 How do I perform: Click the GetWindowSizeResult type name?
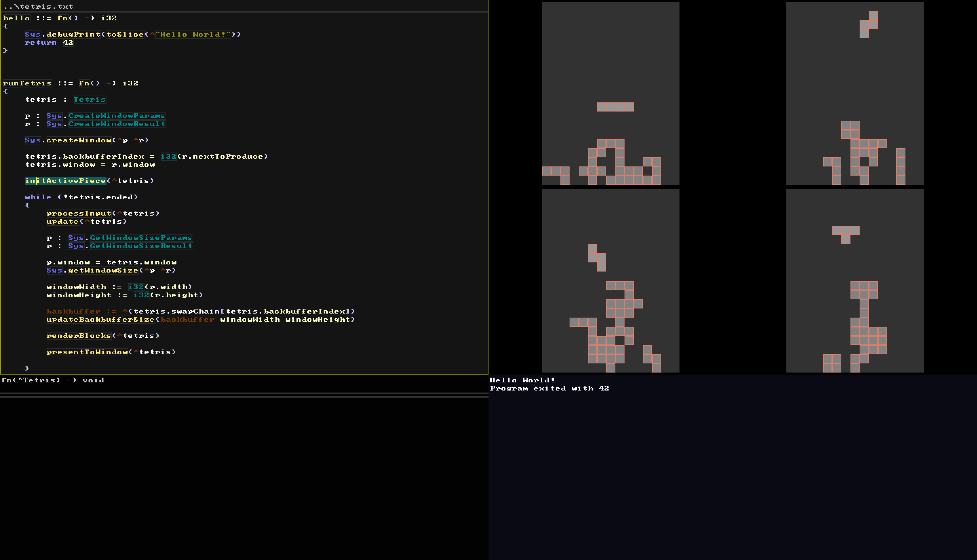click(141, 246)
